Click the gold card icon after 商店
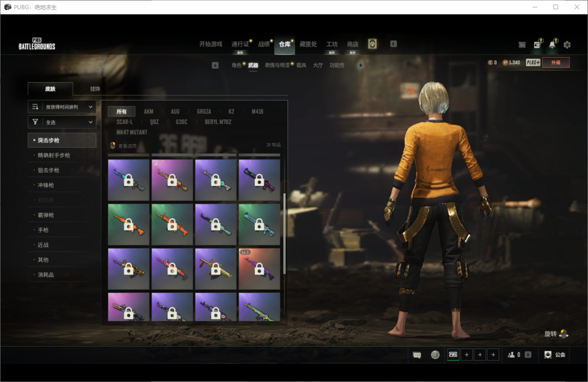 click(x=372, y=44)
